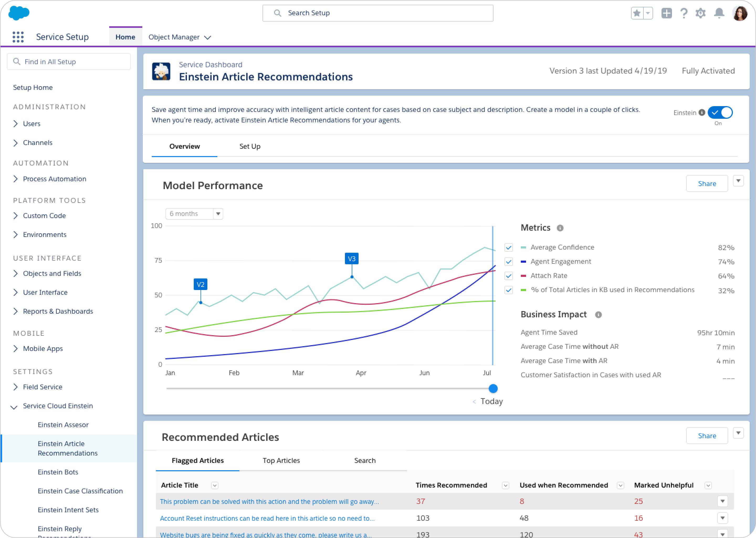Click the V2 version marker on chart
756x538 pixels.
tap(200, 284)
